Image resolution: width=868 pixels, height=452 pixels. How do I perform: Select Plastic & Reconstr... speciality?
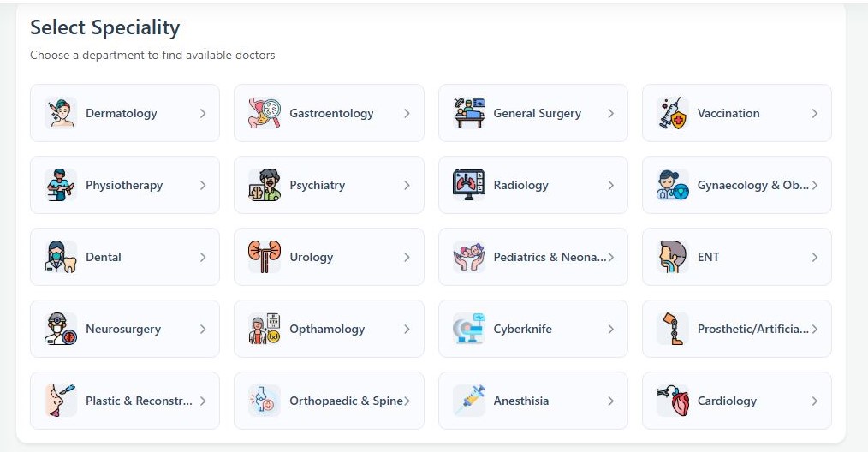click(125, 401)
